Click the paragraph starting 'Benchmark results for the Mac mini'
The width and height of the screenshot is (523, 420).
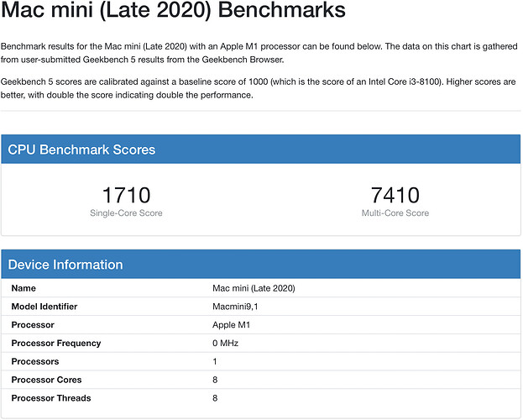pyautogui.click(x=259, y=53)
